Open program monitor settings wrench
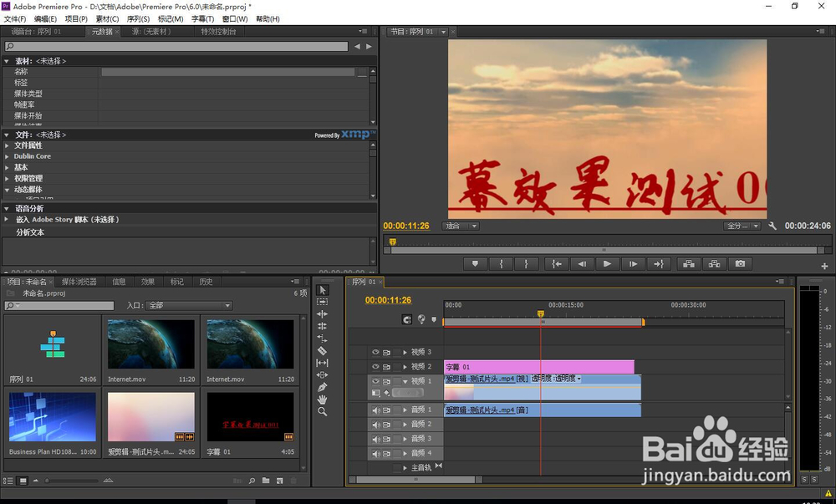The width and height of the screenshot is (836, 504). 772,226
